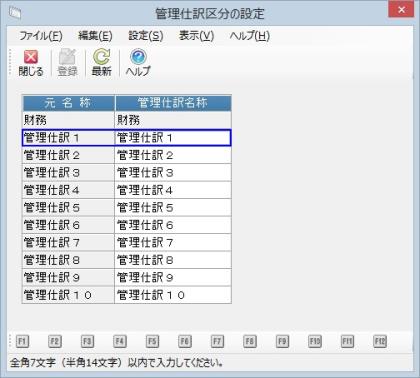Click the F3 function key button
This screenshot has height=378, width=420.
(87, 341)
